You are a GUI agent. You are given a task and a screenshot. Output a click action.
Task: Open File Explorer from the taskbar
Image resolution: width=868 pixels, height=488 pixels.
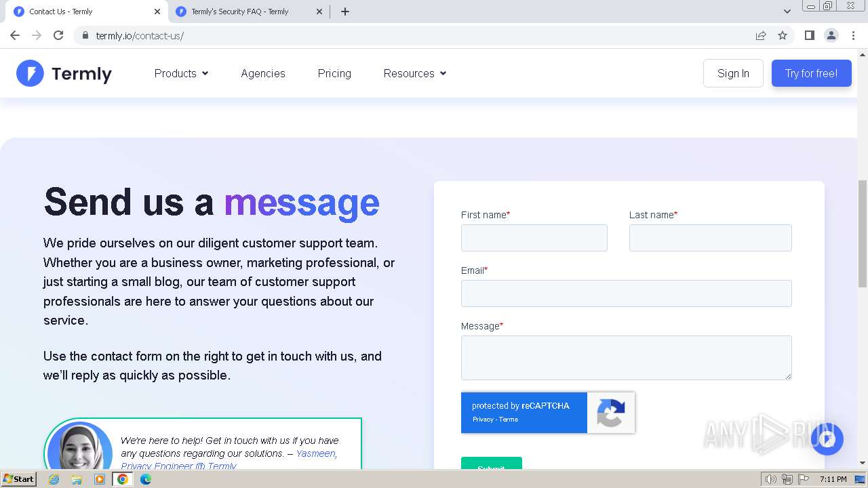pos(77,479)
